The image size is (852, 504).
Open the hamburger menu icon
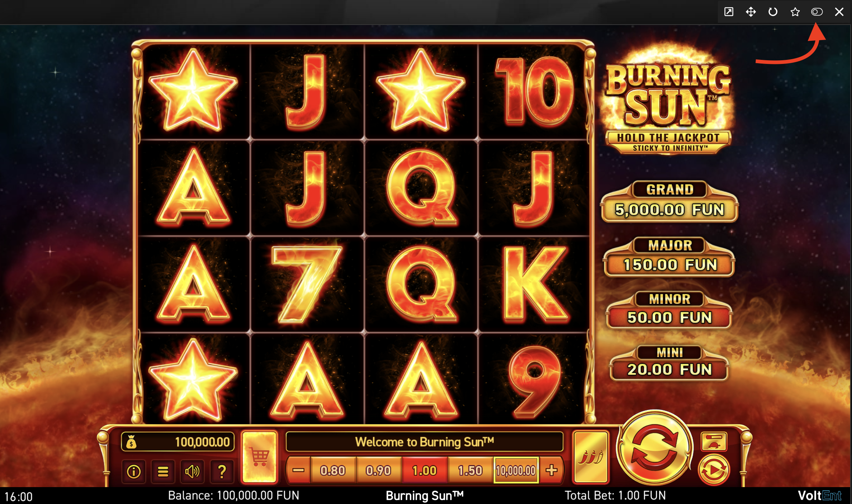(163, 471)
